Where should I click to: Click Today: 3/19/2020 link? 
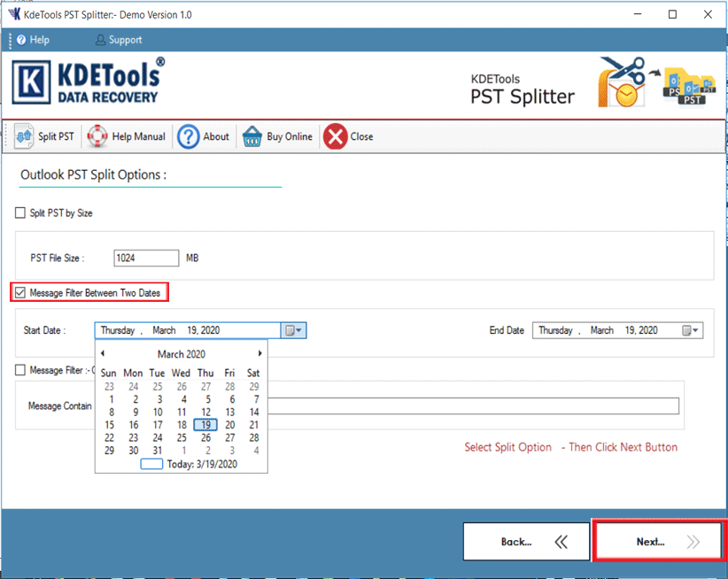[202, 464]
